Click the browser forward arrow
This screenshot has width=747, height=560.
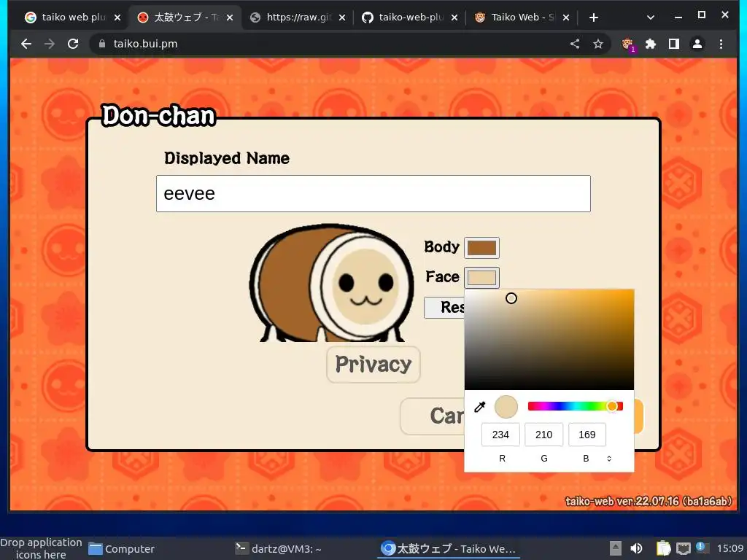tap(50, 44)
